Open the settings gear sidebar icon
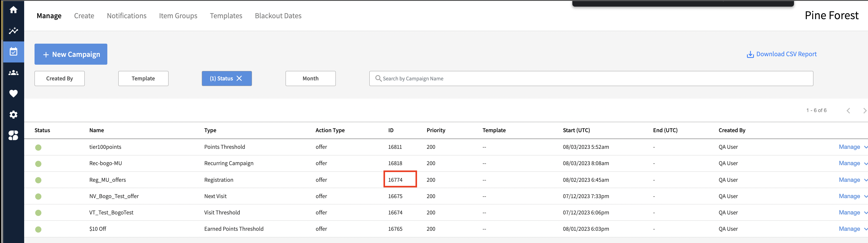 pyautogui.click(x=13, y=115)
